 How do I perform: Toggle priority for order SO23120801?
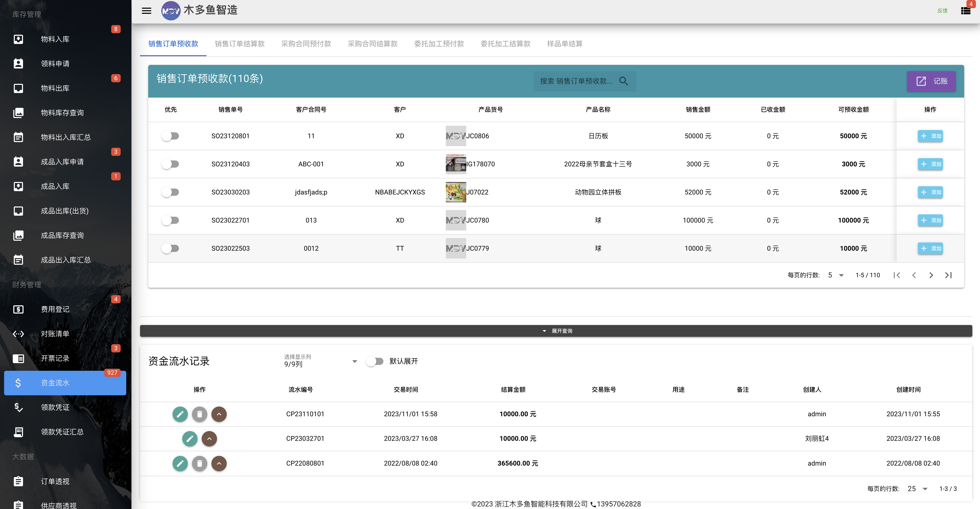coord(170,136)
